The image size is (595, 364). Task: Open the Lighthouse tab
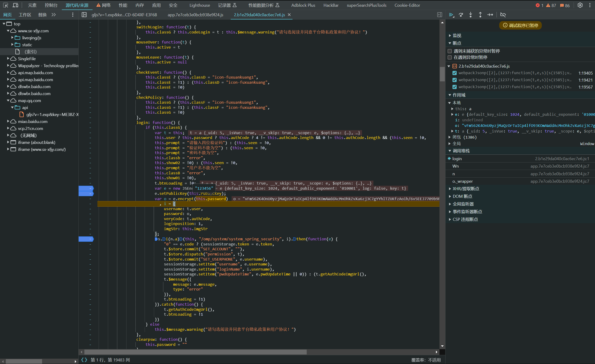point(200,5)
